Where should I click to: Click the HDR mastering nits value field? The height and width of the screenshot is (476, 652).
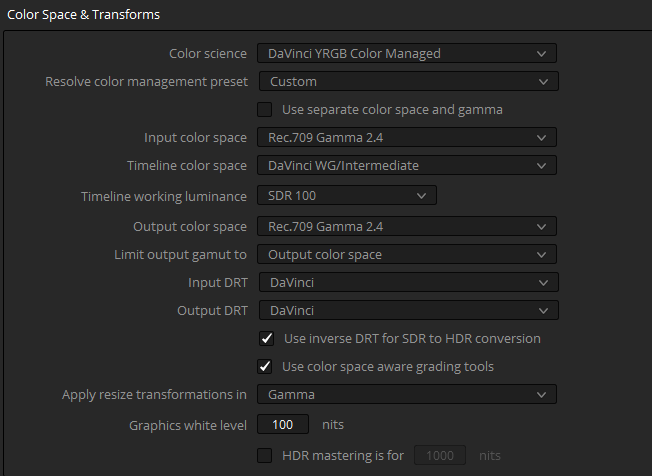pyautogui.click(x=440, y=455)
